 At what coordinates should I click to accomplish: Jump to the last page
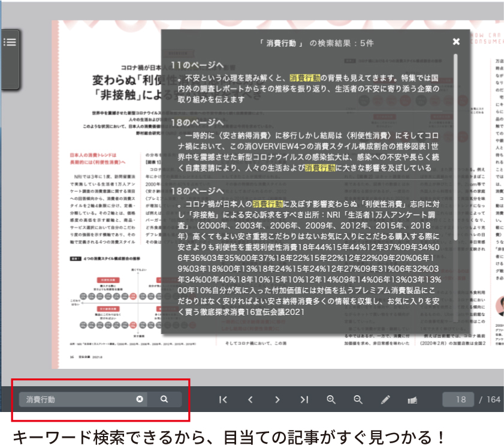point(304,399)
